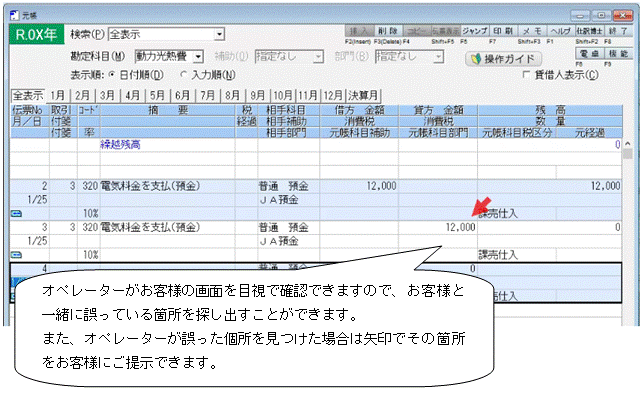Click the credit 12,000 amount in entry 3
This screenshot has width=642, height=400.
(461, 227)
